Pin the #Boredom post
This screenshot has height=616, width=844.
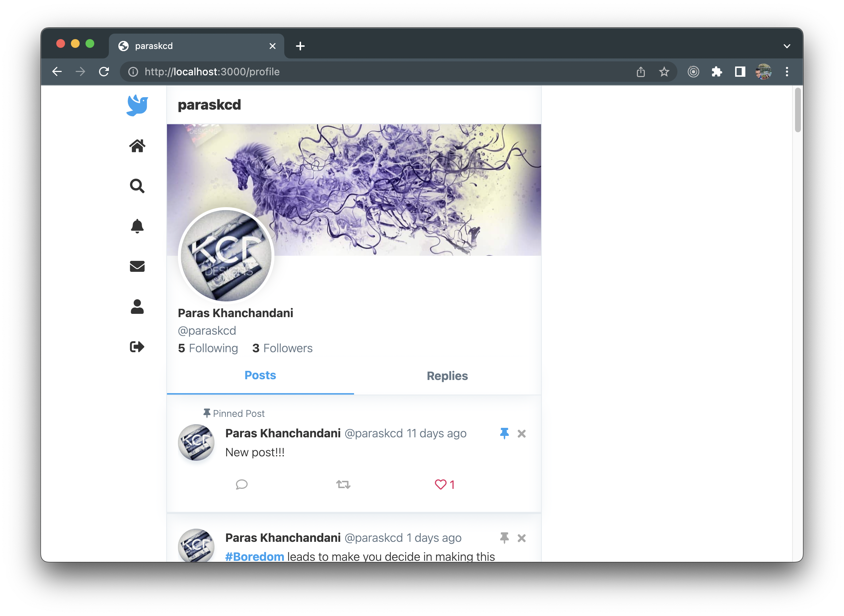click(x=504, y=538)
